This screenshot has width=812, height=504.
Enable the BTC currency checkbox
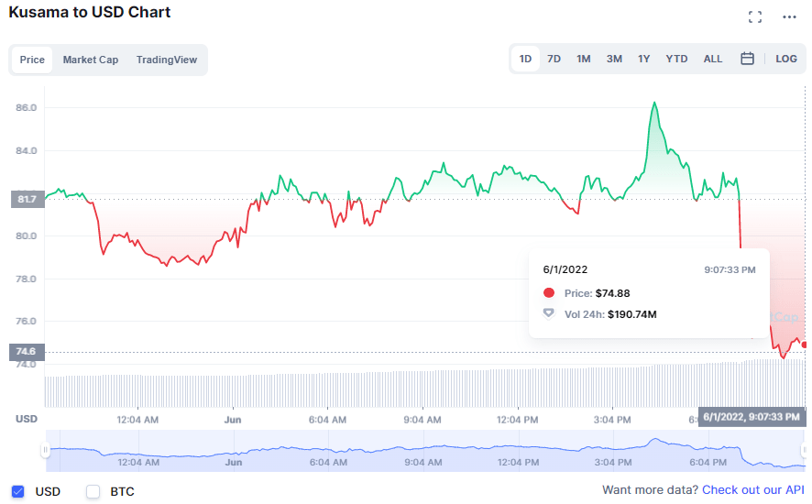[93, 491]
